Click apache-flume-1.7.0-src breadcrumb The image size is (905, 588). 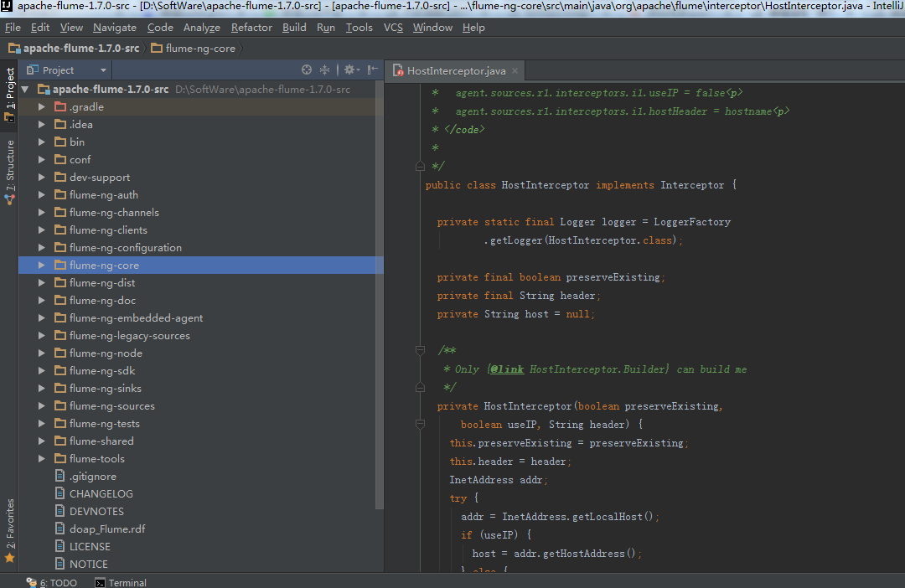click(74, 49)
